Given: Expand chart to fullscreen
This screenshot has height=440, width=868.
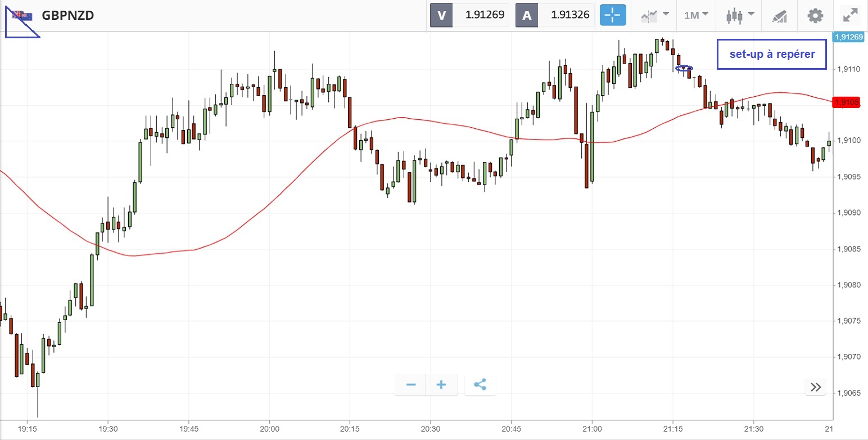Looking at the screenshot, I should tap(851, 15).
